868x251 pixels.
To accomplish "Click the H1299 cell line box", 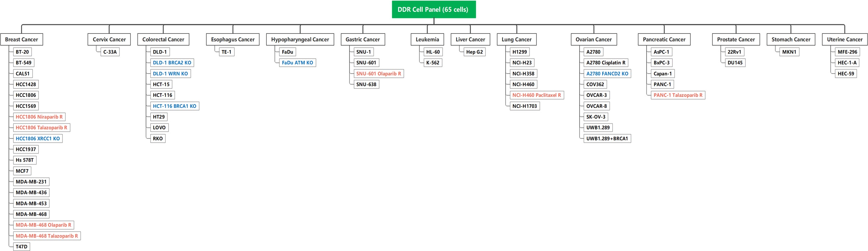I will pos(519,52).
